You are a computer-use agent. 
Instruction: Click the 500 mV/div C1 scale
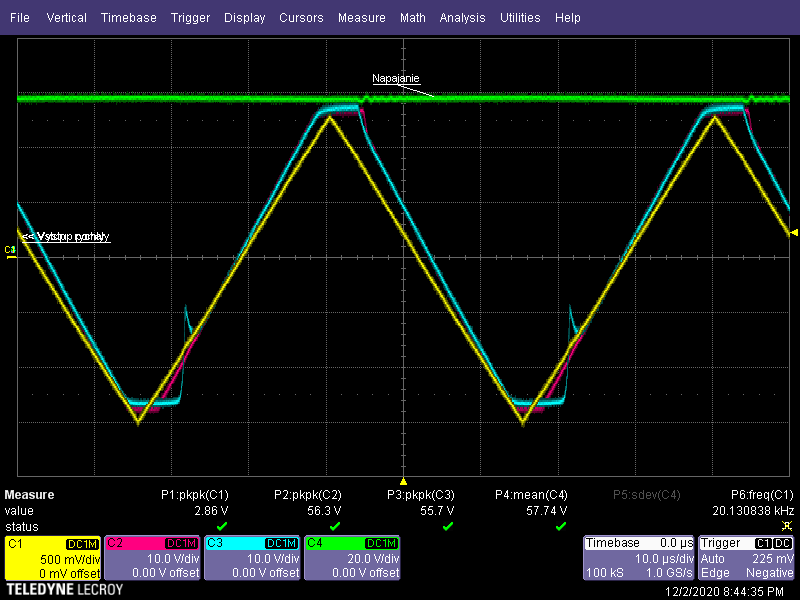(70, 559)
